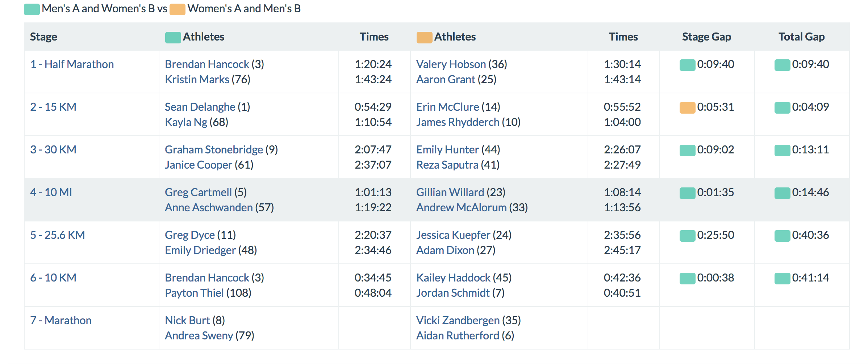Open Aidan Rutherford's athlete page
Viewport: 868px width, 364px height.
458,336
